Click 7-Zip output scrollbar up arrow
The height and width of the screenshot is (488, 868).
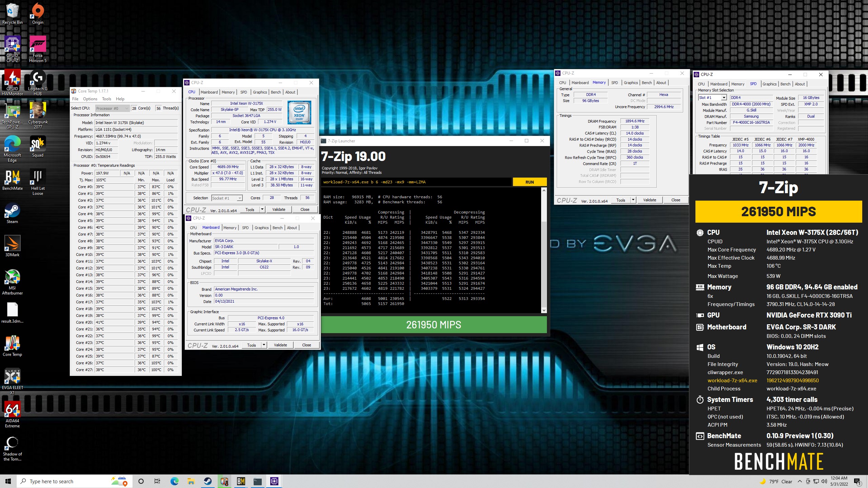pyautogui.click(x=544, y=190)
